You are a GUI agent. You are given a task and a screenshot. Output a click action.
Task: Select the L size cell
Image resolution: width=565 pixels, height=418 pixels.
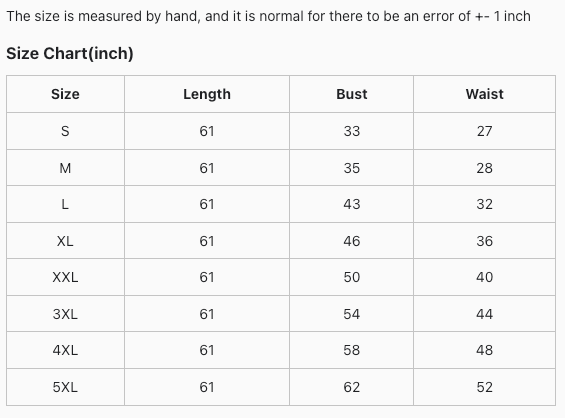(65, 204)
